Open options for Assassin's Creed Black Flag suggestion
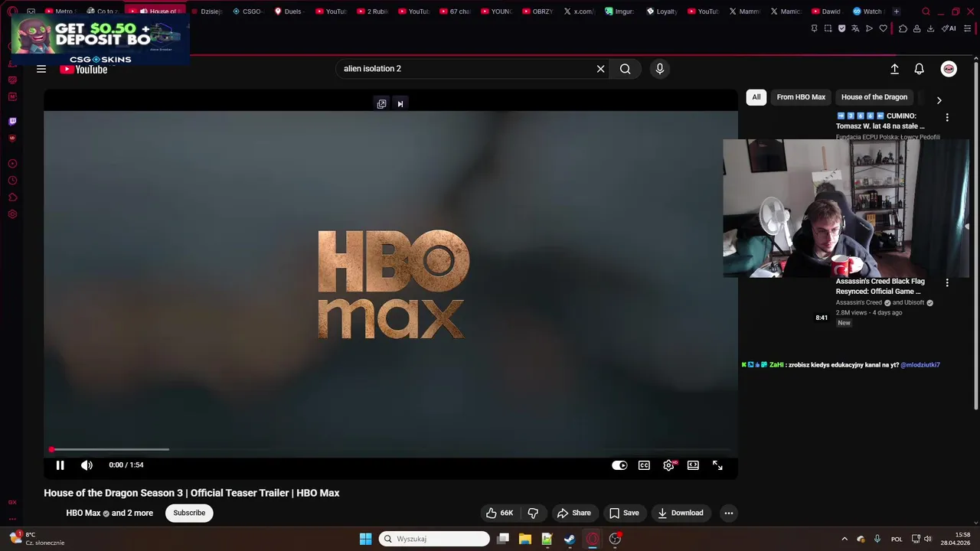The width and height of the screenshot is (980, 551). click(x=947, y=282)
